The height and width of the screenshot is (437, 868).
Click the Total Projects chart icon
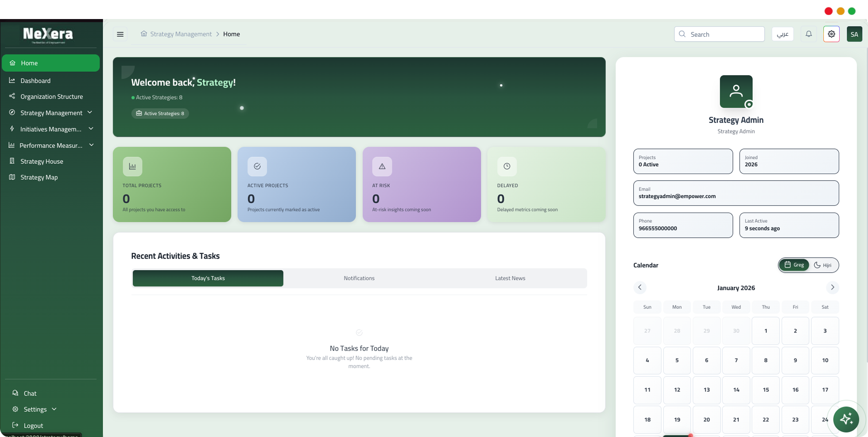coord(132,166)
